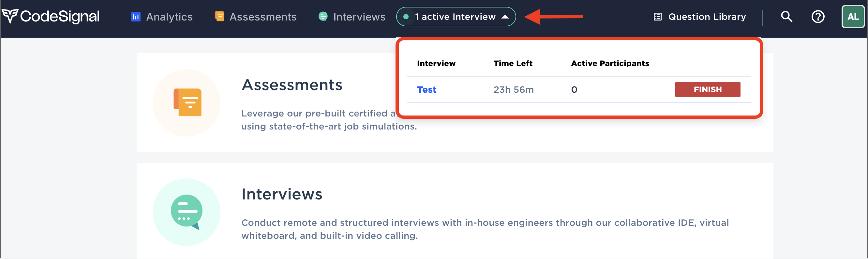Image resolution: width=868 pixels, height=259 pixels.
Task: Click the orange Assessments nav icon
Action: [219, 17]
